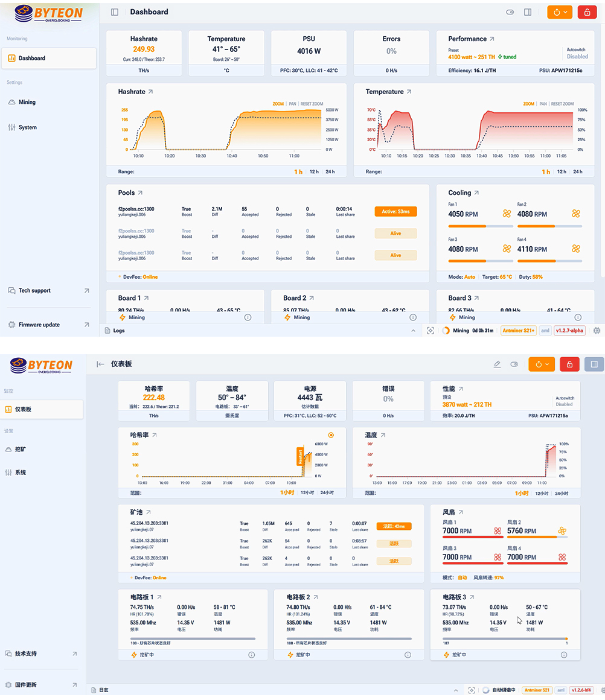
Task: Click the info icon on Board 1 card
Action: 248,317
